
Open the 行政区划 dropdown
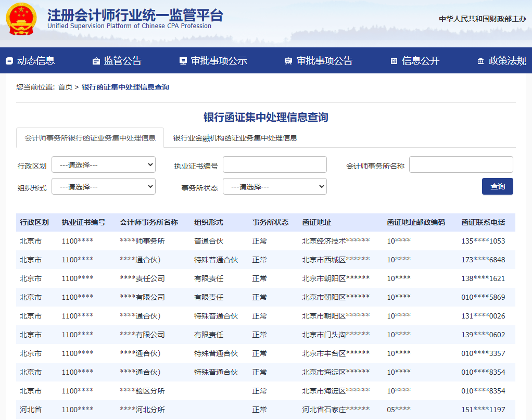pyautogui.click(x=103, y=165)
